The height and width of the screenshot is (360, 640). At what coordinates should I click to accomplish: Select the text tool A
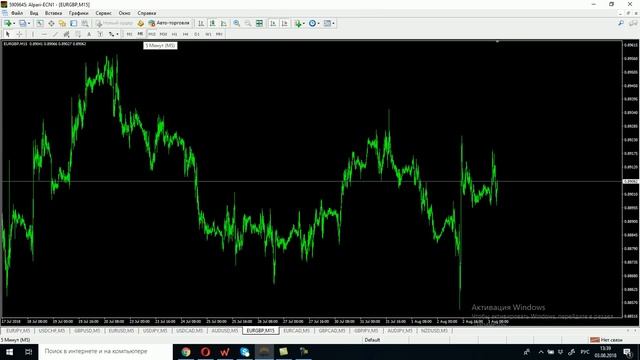(89, 34)
